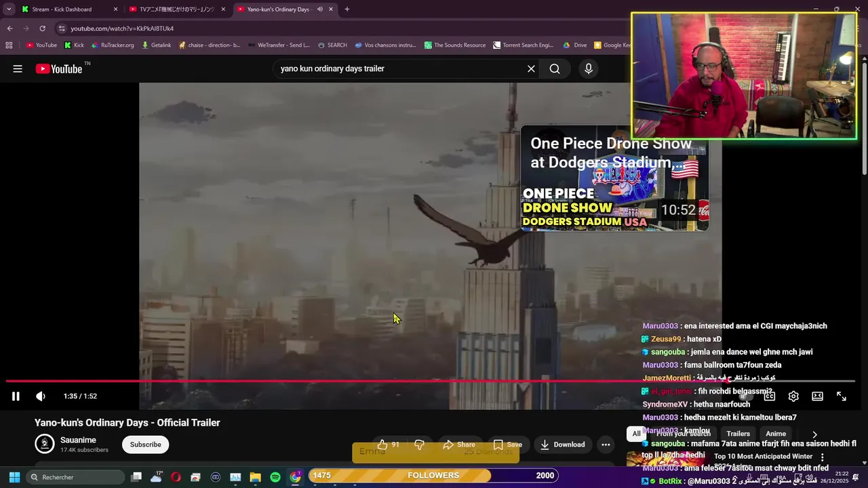View site information in the address bar
868x488 pixels.
pyautogui.click(x=62, y=28)
